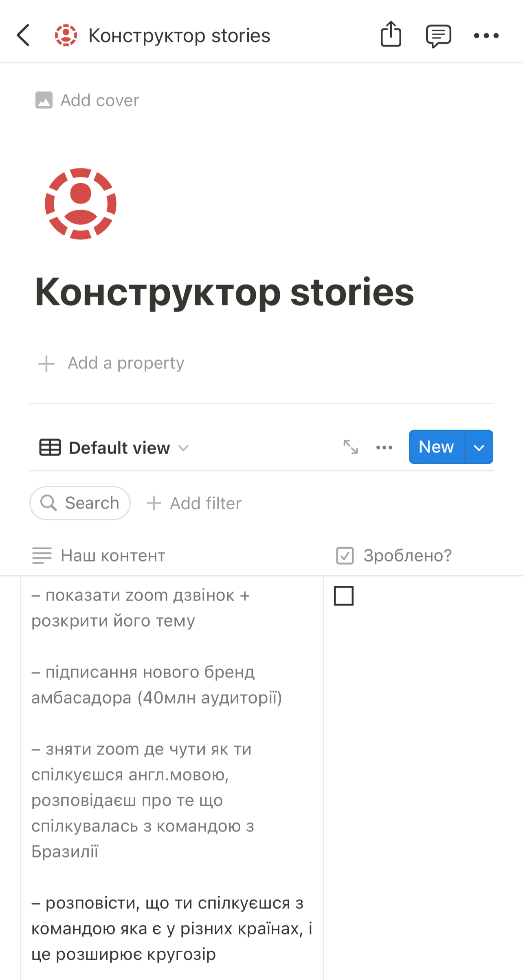Click the blue New button
The image size is (523, 980).
[437, 447]
